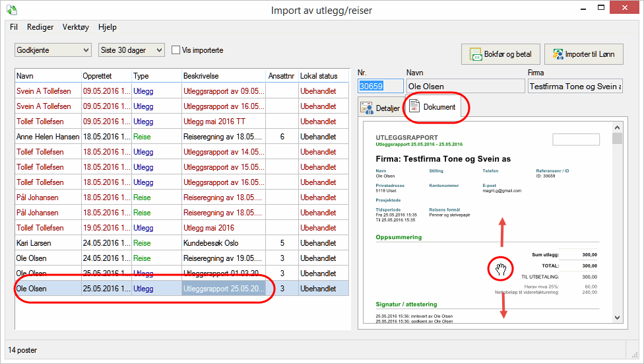Click the Detaljer tab icon

pyautogui.click(x=368, y=108)
